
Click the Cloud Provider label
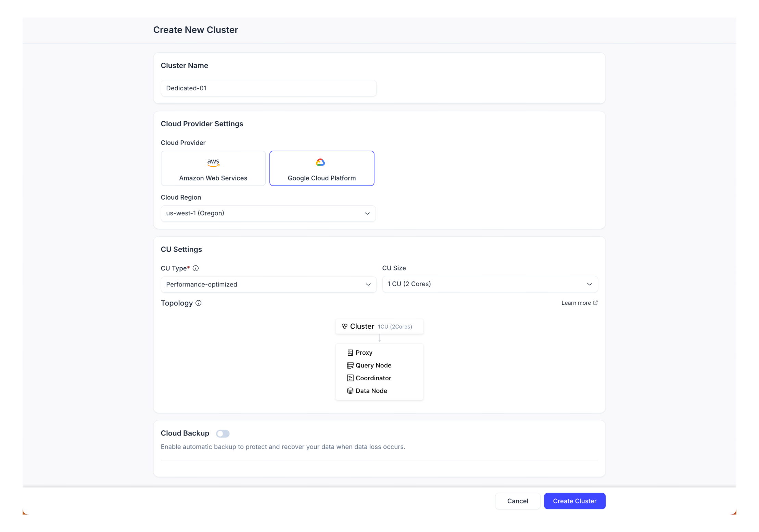[183, 142]
